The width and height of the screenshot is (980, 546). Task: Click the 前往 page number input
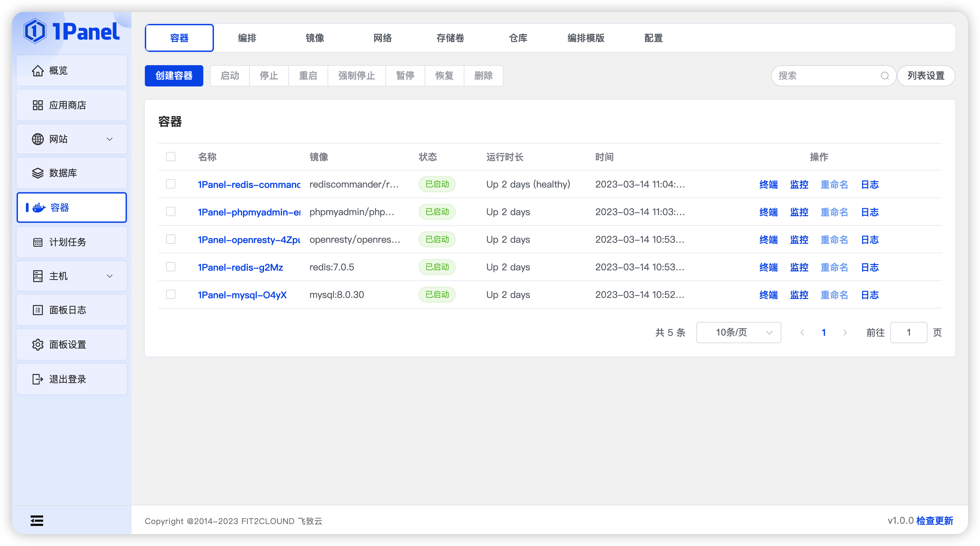tap(909, 333)
